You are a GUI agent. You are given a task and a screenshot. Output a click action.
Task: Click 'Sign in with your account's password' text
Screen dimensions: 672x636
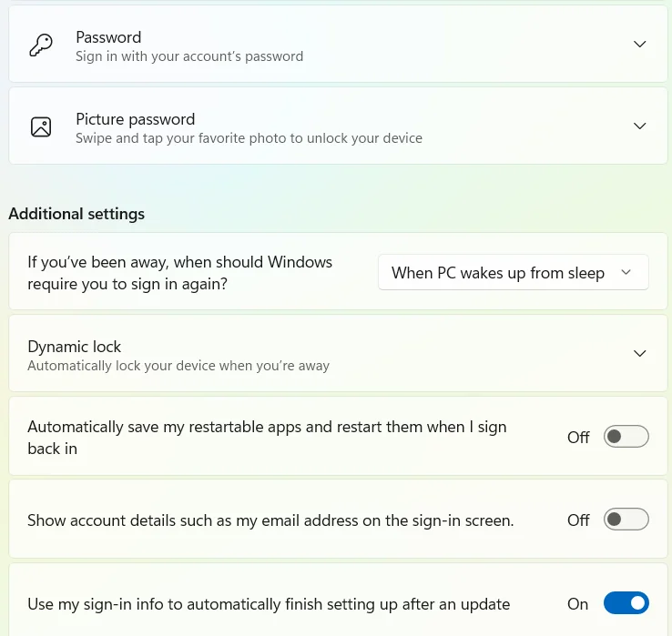[x=189, y=56]
